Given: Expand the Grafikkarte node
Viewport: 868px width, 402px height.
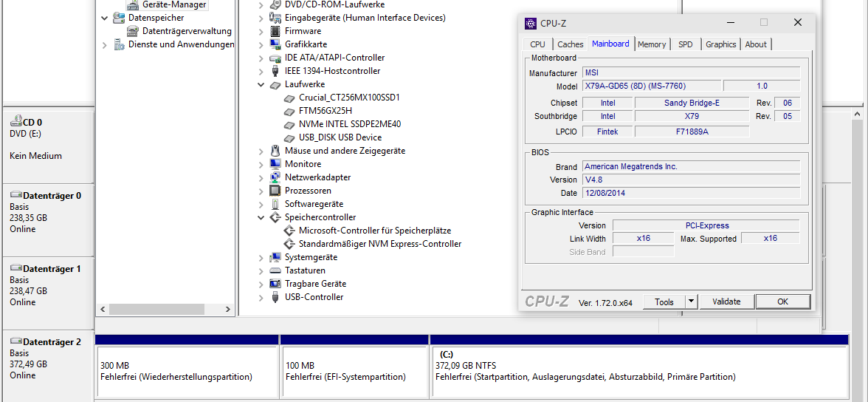Looking at the screenshot, I should coord(261,44).
